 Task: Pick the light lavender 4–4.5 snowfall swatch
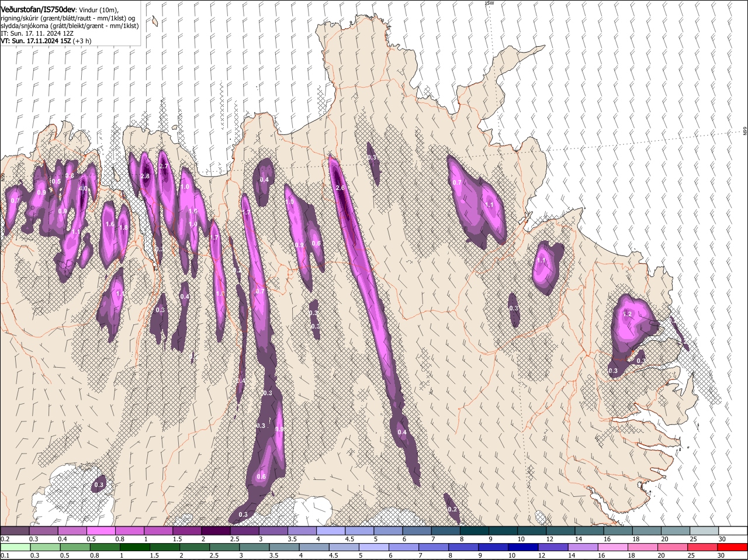pyautogui.click(x=330, y=530)
